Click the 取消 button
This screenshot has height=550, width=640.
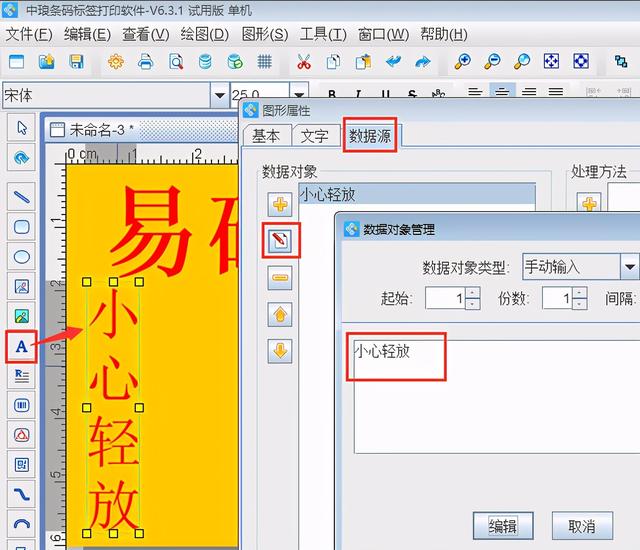pos(581,526)
